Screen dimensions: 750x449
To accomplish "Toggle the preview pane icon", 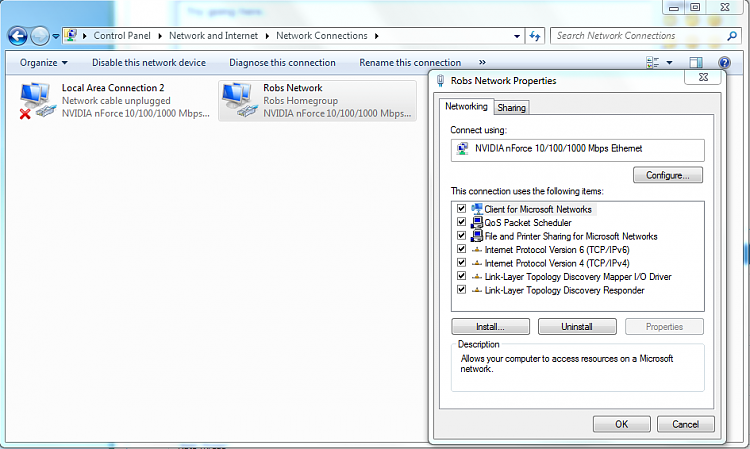I will [696, 63].
